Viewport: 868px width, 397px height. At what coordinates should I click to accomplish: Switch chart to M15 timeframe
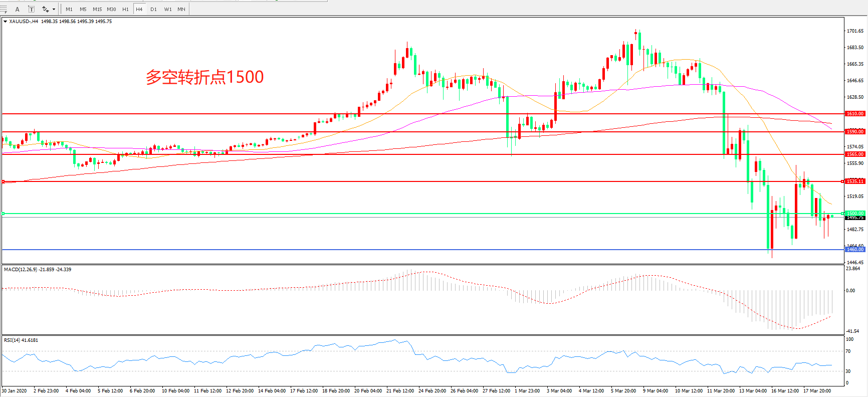click(97, 9)
